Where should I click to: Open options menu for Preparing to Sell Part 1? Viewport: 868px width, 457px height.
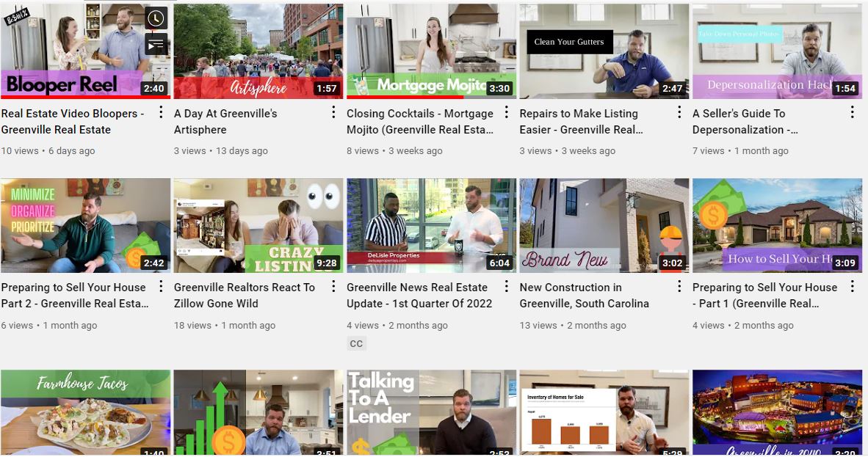(x=852, y=286)
